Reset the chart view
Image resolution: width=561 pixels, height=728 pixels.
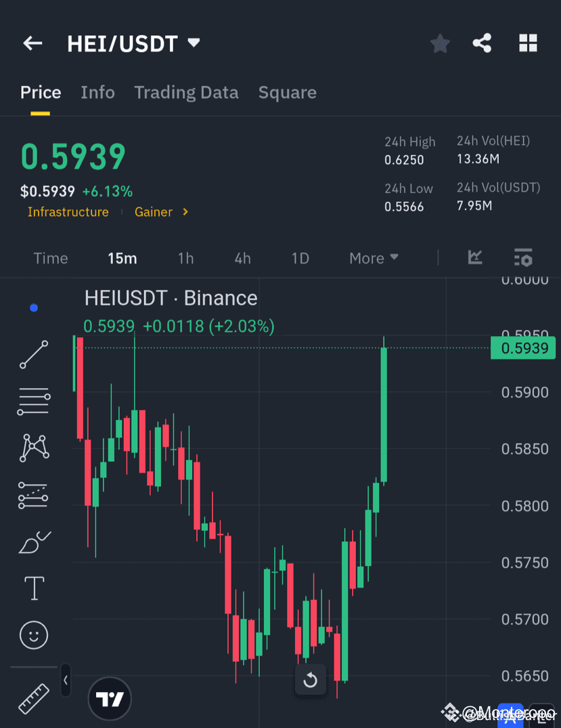click(310, 681)
